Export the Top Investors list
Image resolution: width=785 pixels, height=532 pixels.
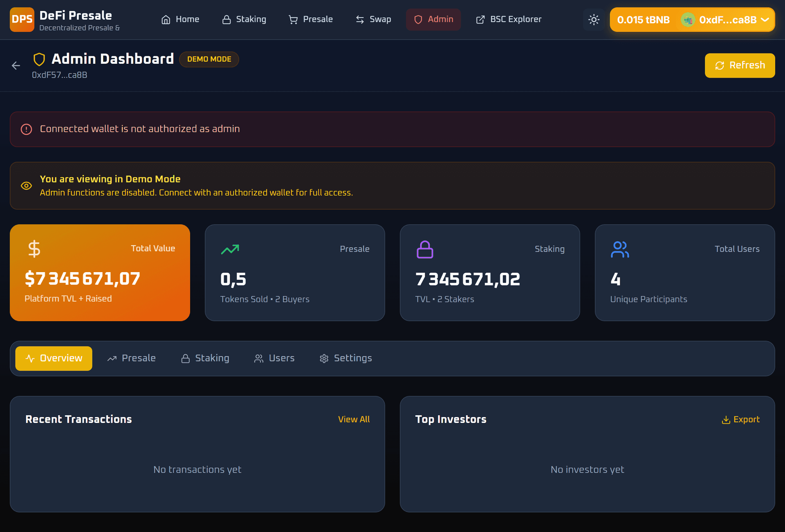[x=740, y=419]
